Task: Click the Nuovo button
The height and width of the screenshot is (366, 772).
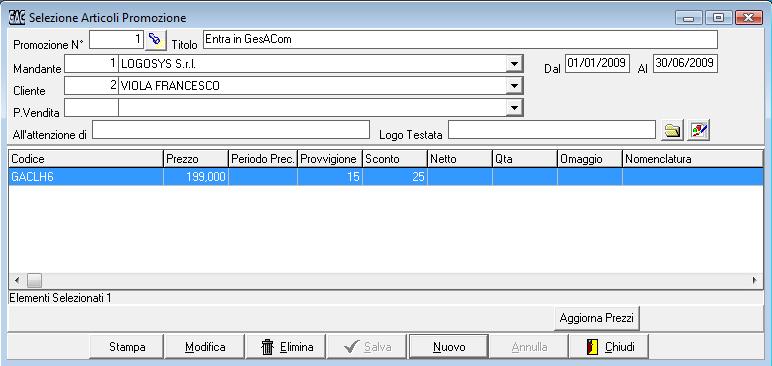Action: pos(449,347)
